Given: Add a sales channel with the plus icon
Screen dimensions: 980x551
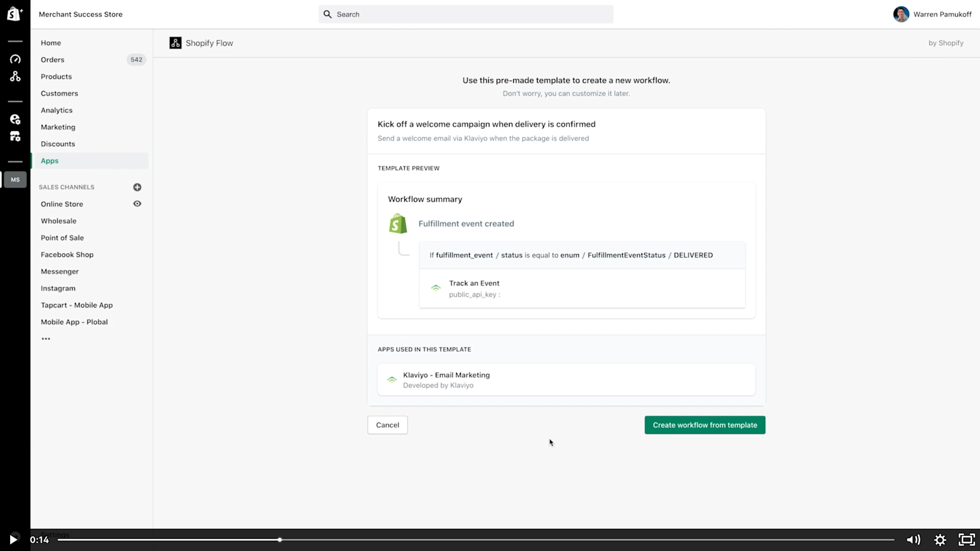Looking at the screenshot, I should click(x=137, y=187).
